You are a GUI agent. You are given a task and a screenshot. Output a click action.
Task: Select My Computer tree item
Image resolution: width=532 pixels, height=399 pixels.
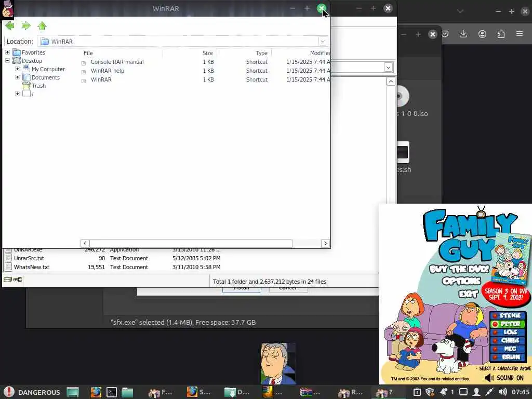pyautogui.click(x=48, y=69)
